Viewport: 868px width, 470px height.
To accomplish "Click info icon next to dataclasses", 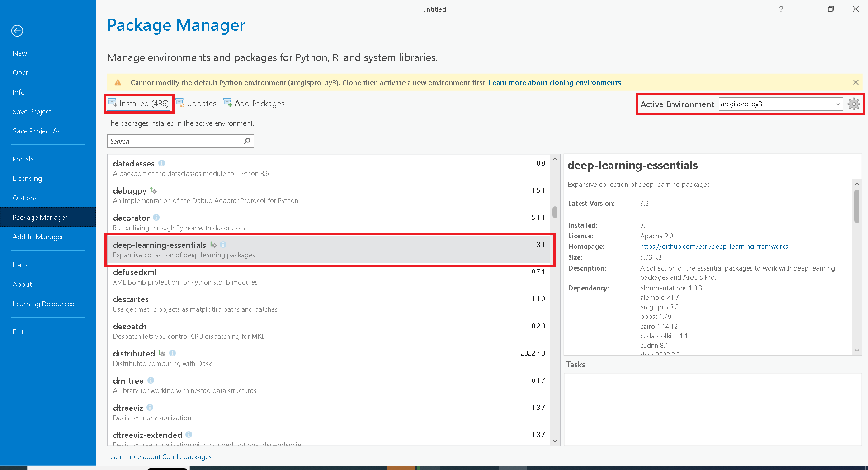I will (161, 163).
